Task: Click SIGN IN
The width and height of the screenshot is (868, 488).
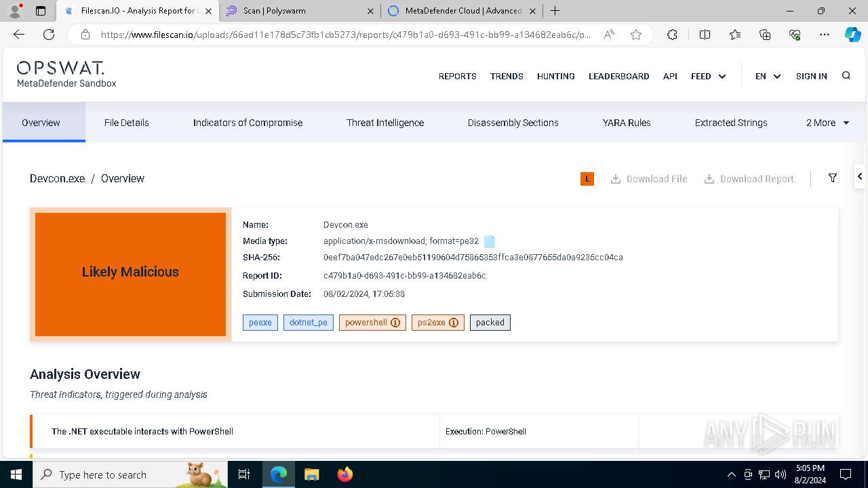Action: pyautogui.click(x=812, y=76)
